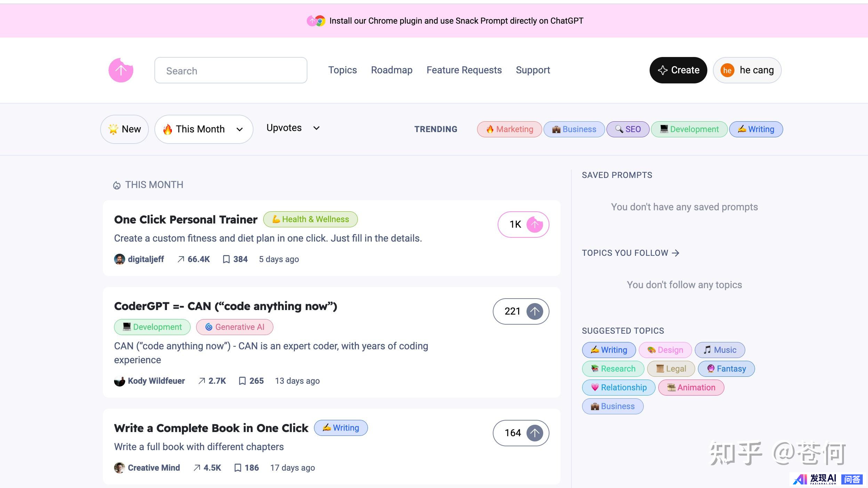Open One Click Personal Trainer prompt title

186,220
